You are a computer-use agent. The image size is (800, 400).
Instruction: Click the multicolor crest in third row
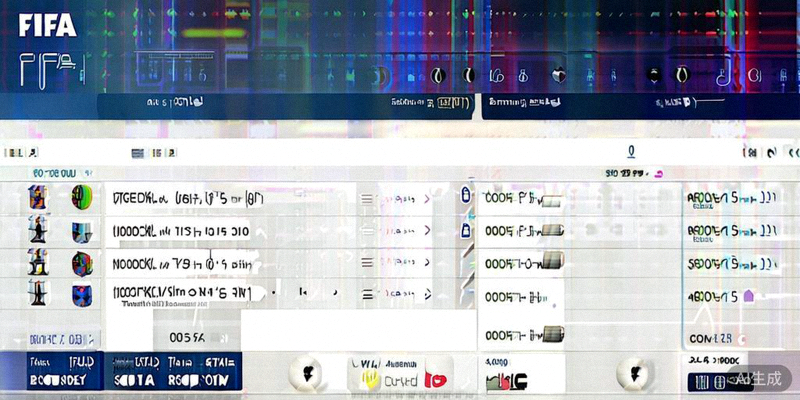[x=82, y=264]
